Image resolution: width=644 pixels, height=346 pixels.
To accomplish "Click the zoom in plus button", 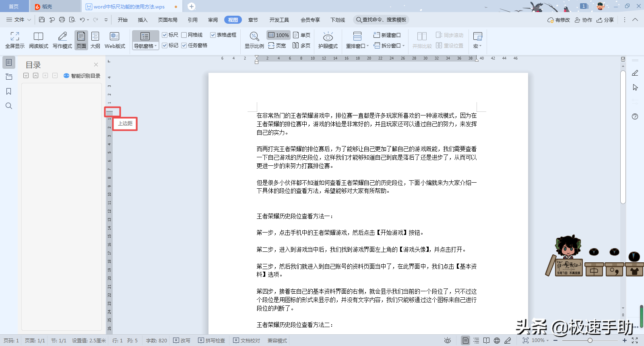I will coord(625,340).
